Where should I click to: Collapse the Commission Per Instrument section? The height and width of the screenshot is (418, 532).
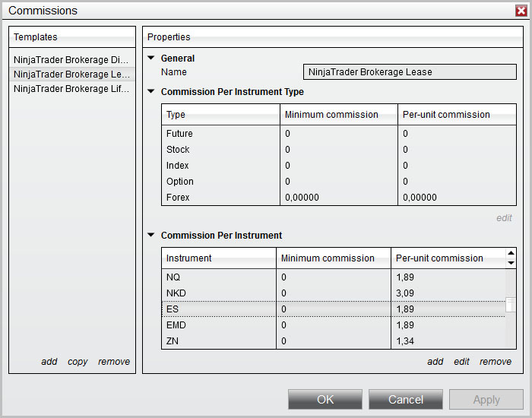[x=151, y=235]
